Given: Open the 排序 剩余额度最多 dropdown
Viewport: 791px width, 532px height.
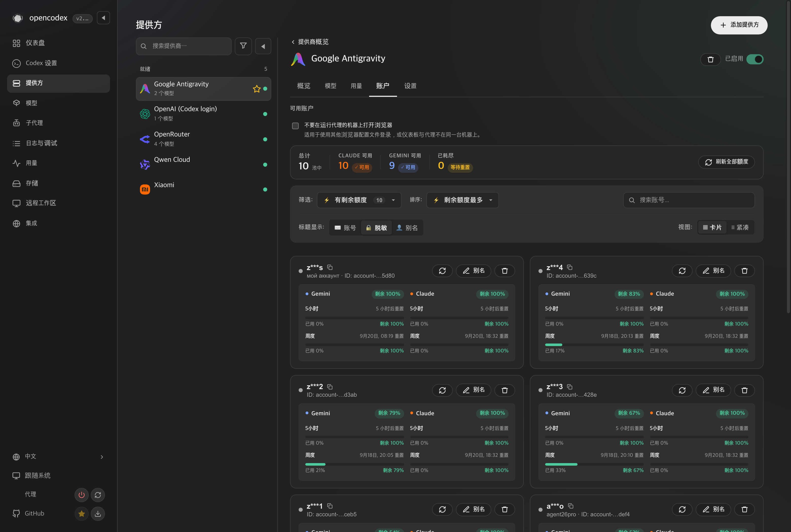Looking at the screenshot, I should pos(462,200).
